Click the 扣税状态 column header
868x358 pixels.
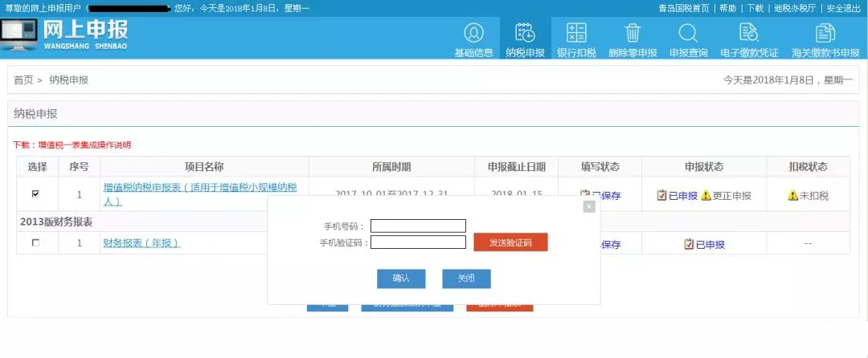pos(809,166)
